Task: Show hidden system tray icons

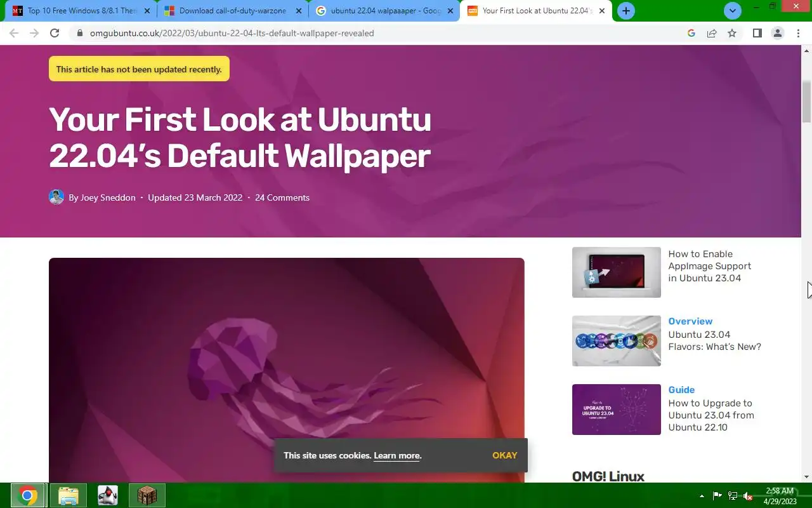Action: click(x=702, y=496)
